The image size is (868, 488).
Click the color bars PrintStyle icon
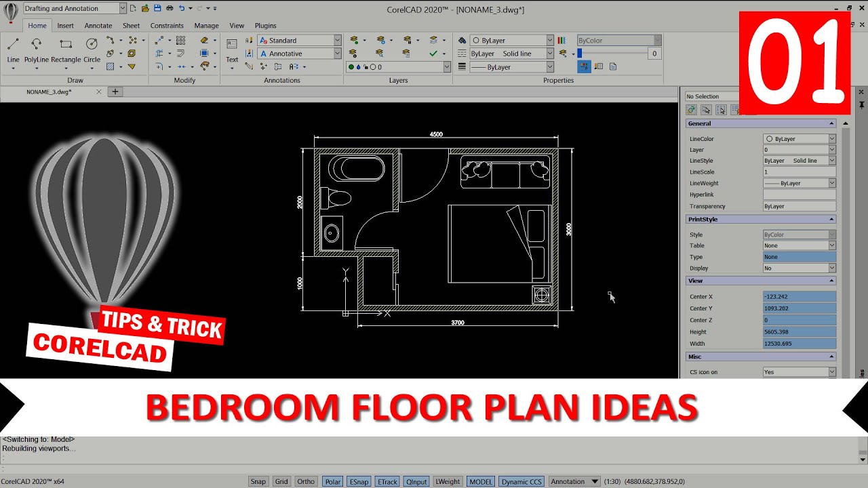pos(561,41)
